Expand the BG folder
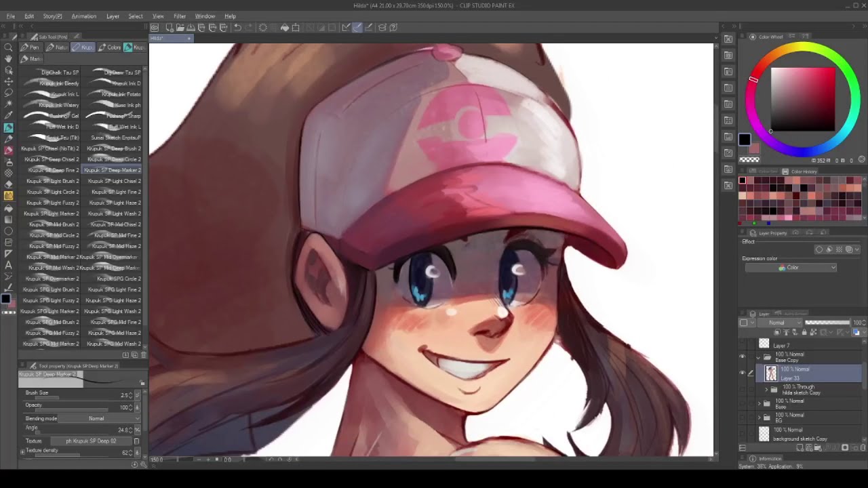868x488 pixels. point(759,418)
